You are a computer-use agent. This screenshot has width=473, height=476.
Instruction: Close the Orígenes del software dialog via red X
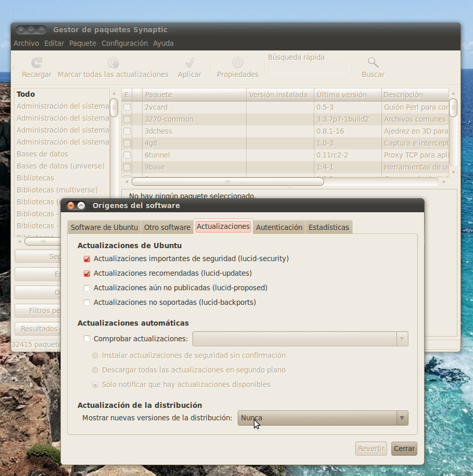71,205
